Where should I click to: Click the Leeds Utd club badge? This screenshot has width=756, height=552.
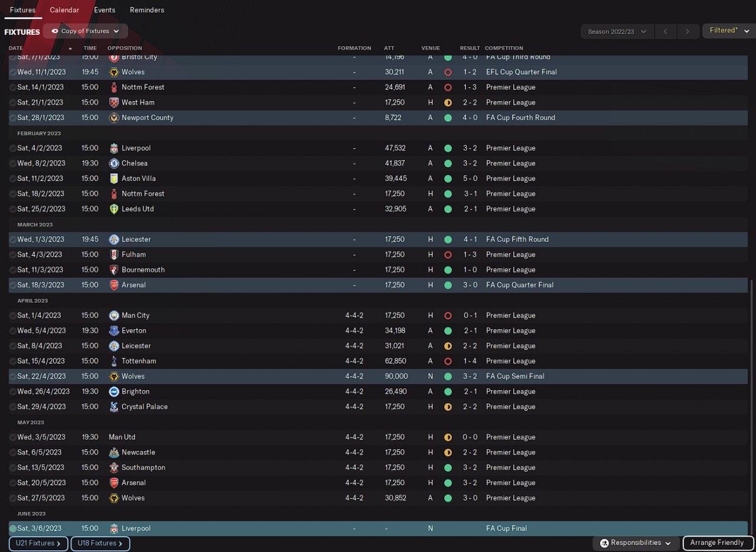114,209
